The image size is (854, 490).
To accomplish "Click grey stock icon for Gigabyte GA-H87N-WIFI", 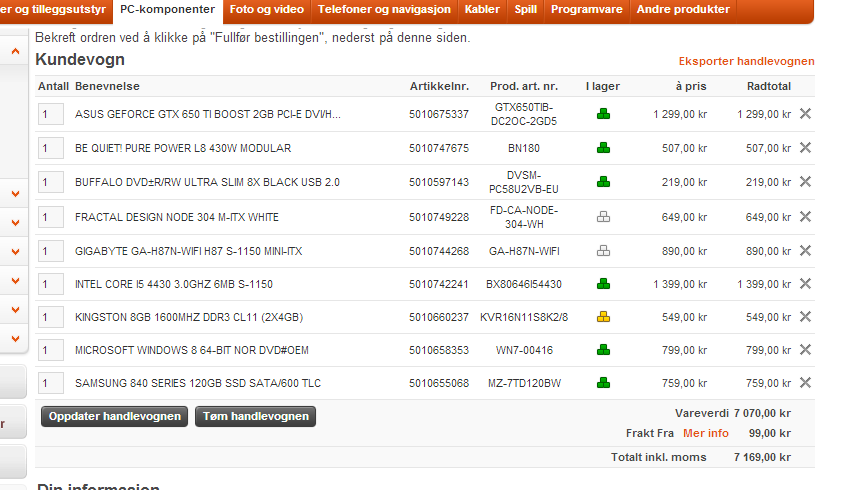I will click(603, 251).
